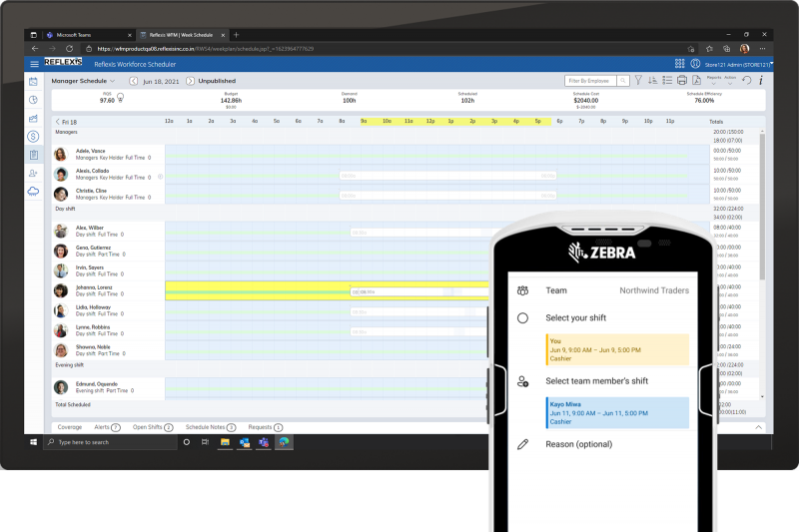Open the weather cloud icon in sidebar

(33, 192)
